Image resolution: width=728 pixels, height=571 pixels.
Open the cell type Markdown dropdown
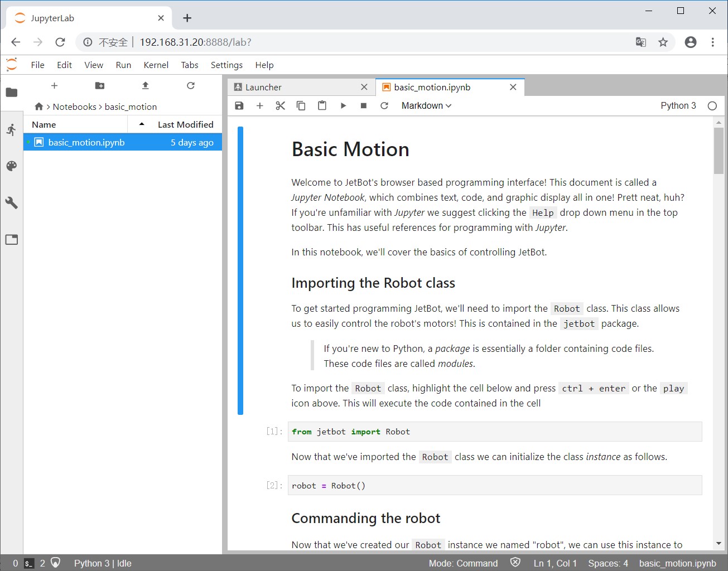click(427, 105)
